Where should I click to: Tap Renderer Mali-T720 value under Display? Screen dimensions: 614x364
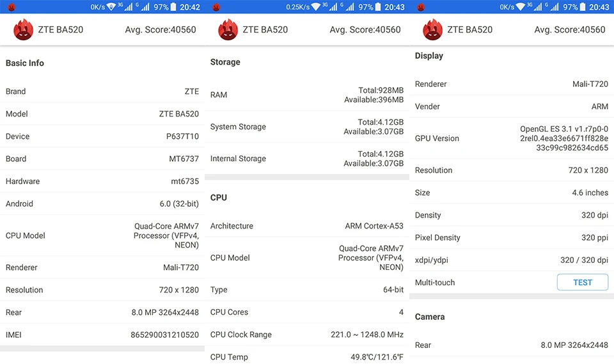(x=590, y=84)
